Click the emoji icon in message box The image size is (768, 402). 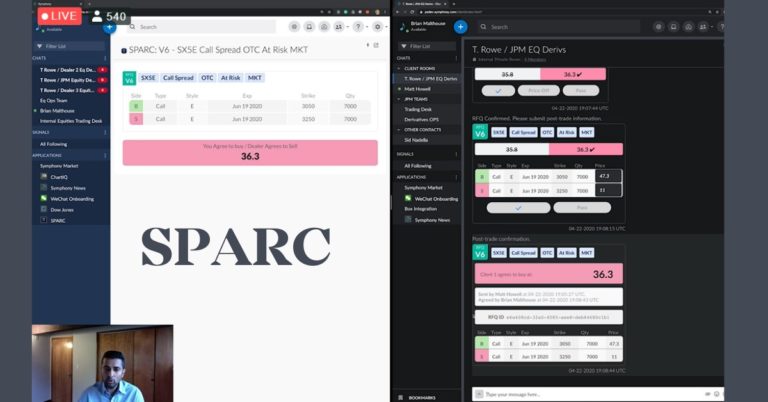(x=716, y=394)
